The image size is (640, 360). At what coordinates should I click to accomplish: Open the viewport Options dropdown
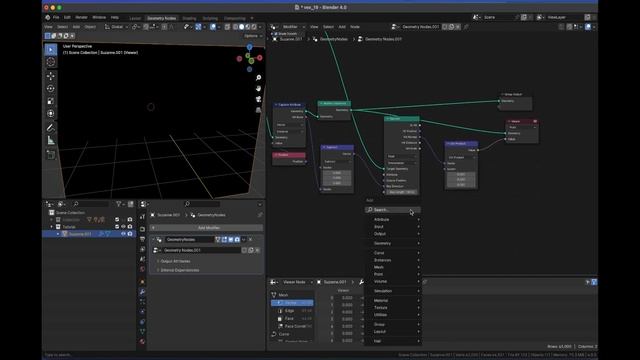(x=253, y=36)
